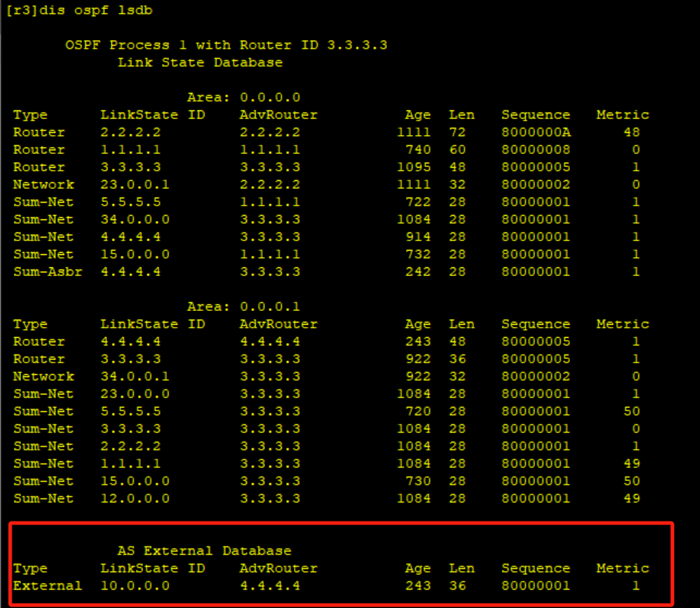This screenshot has height=608, width=700.
Task: Click the 'External' type entry
Action: click(x=48, y=585)
